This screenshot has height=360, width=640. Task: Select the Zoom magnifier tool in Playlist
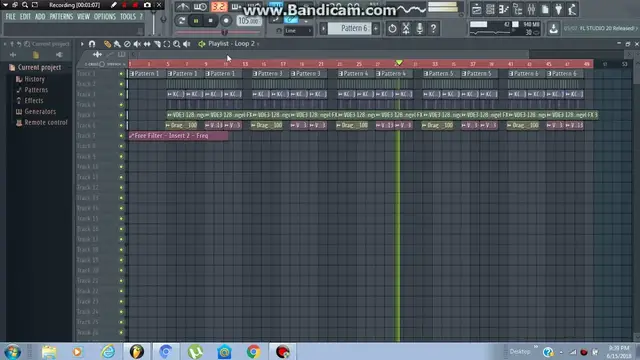[177, 44]
